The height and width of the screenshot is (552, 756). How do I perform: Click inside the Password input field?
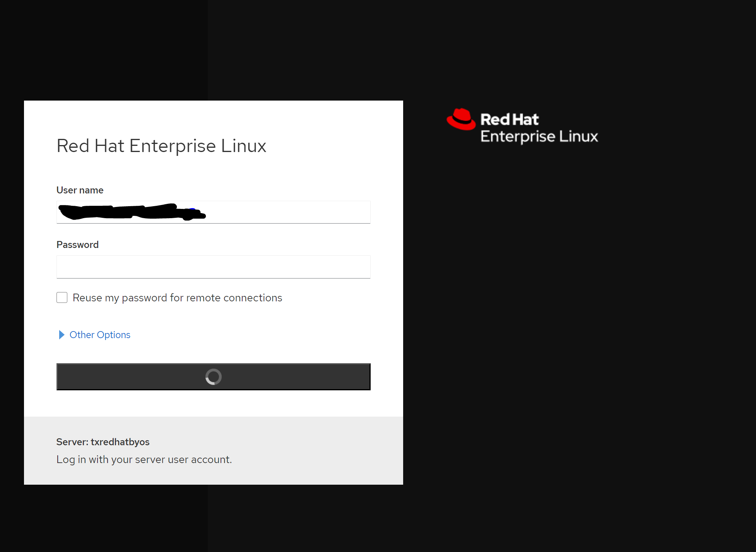click(x=213, y=267)
